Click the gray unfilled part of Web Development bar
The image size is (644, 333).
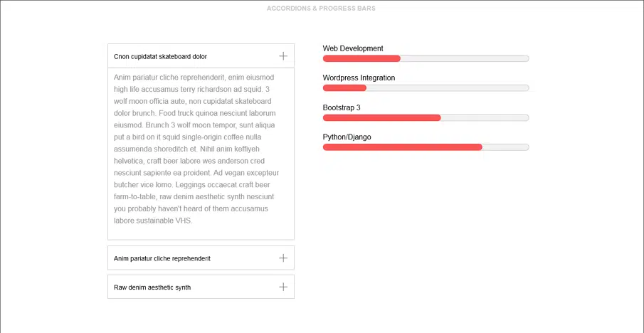click(x=464, y=58)
